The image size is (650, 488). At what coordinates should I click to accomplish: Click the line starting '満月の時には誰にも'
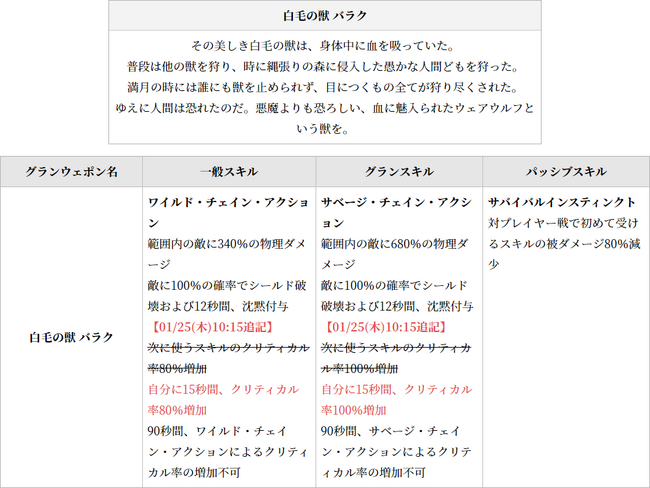pos(324,87)
